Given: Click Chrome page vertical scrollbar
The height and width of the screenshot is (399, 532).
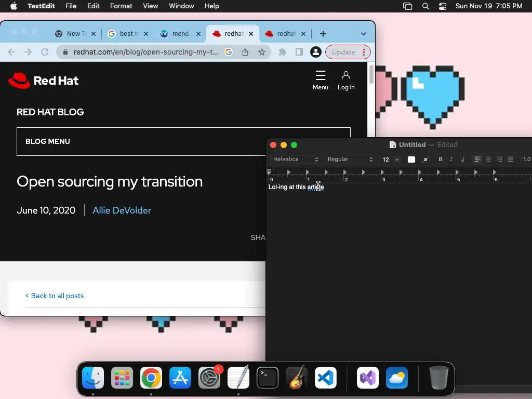Looking at the screenshot, I should pos(371,74).
